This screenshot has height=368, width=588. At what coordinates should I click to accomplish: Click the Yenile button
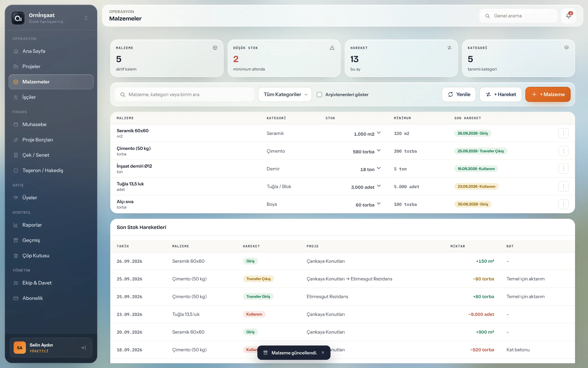[459, 94]
